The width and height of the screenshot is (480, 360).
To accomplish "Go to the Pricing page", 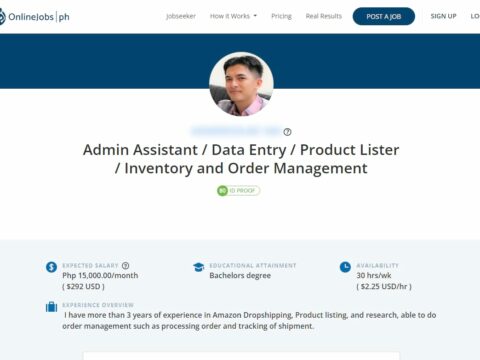I will tap(281, 16).
